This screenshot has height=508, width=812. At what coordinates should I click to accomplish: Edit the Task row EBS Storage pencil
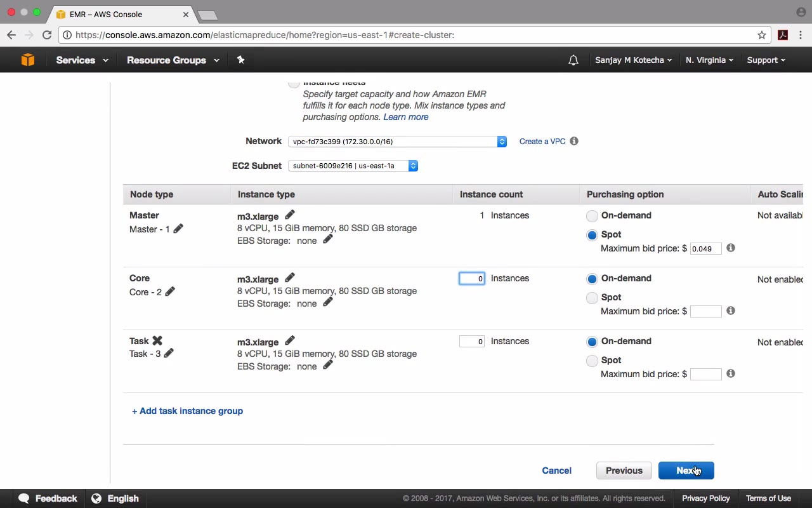[328, 365]
